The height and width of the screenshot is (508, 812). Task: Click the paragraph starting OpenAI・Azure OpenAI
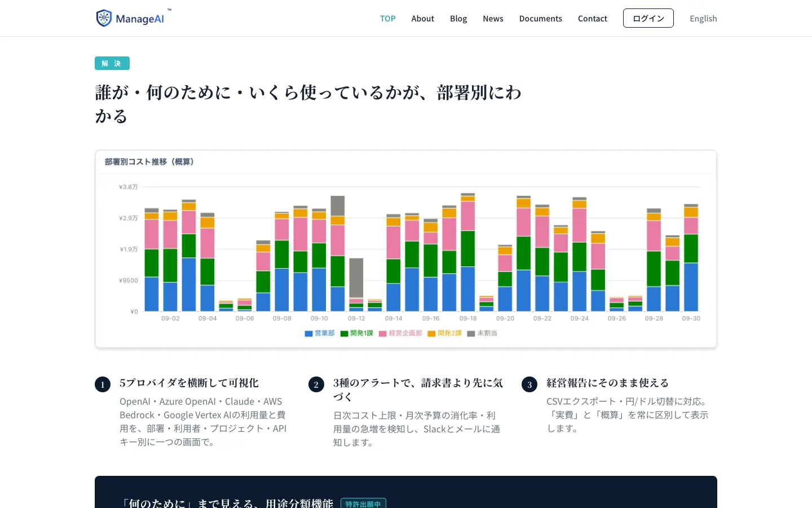(x=203, y=422)
